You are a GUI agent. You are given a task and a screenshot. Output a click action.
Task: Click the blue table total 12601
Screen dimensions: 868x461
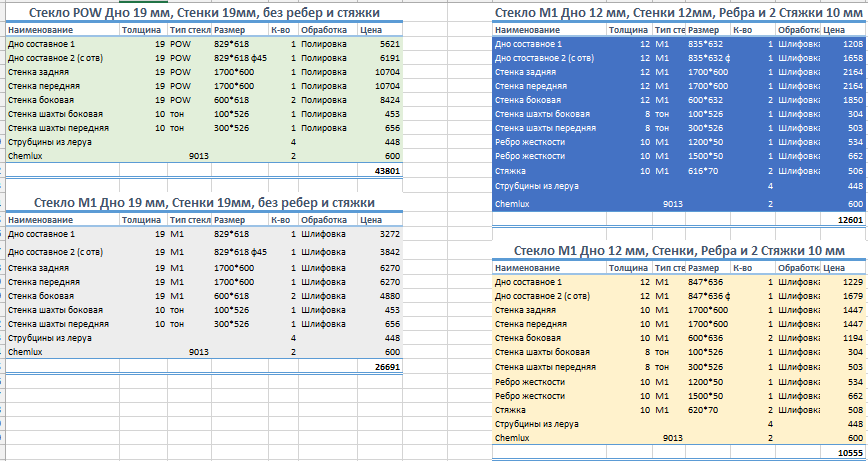(x=850, y=220)
